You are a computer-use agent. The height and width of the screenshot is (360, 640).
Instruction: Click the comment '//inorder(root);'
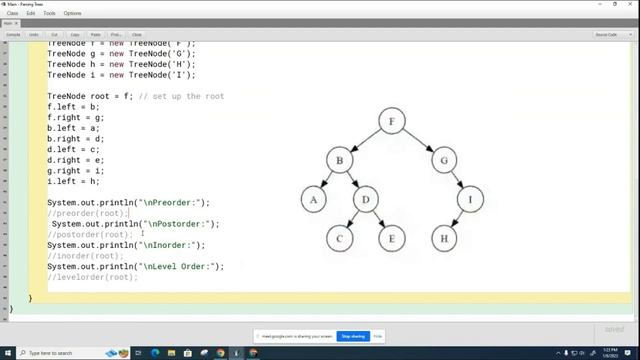tap(85, 256)
